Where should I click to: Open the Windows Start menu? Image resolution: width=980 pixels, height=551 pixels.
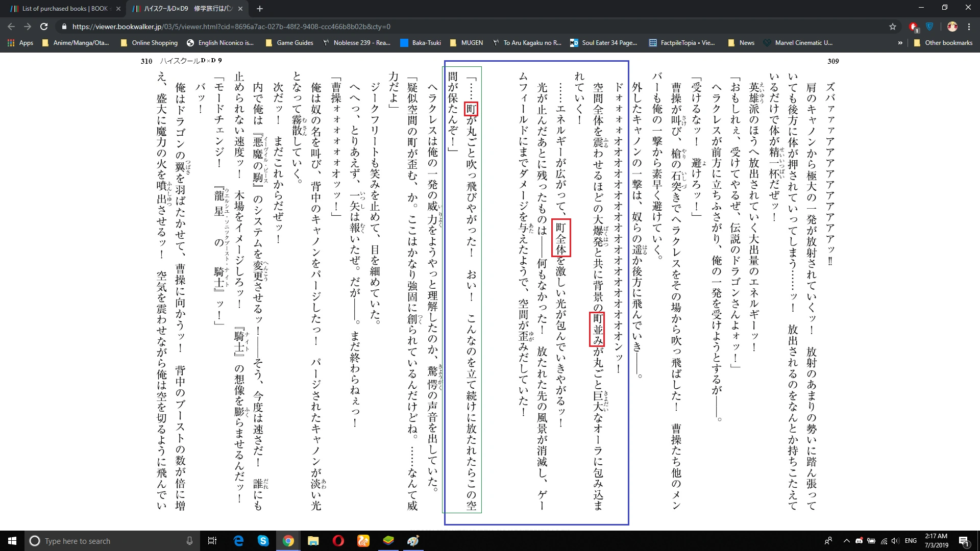coord(12,541)
